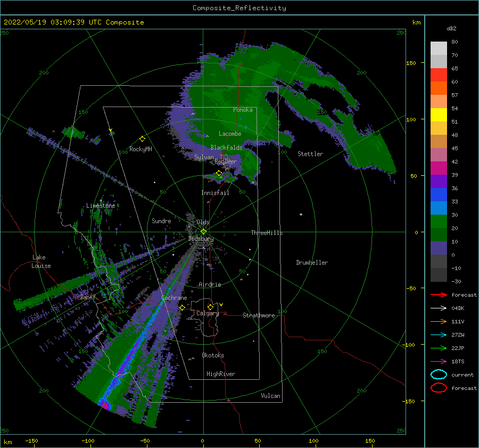
Task: Click the HighRiver town label
Action: (x=220, y=374)
